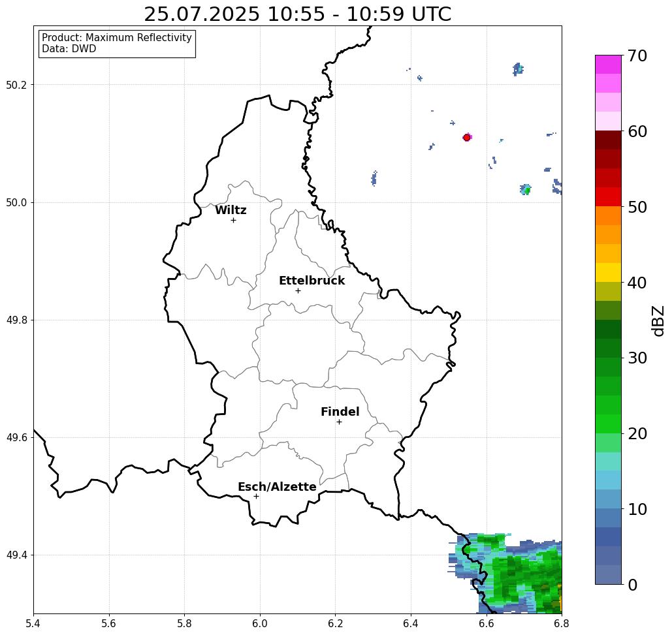Click the cross marker below Findel

(339, 422)
